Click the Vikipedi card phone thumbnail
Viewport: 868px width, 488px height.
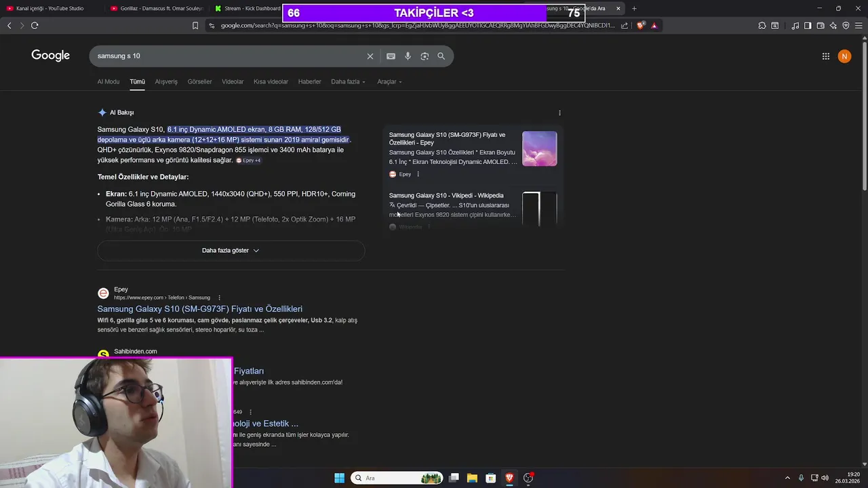[x=540, y=209]
